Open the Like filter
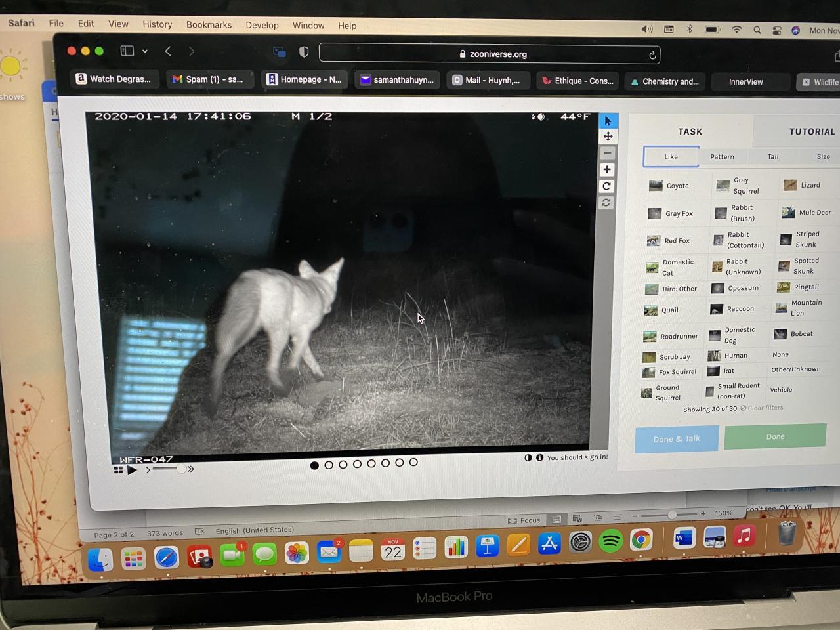The width and height of the screenshot is (840, 630). [x=671, y=156]
